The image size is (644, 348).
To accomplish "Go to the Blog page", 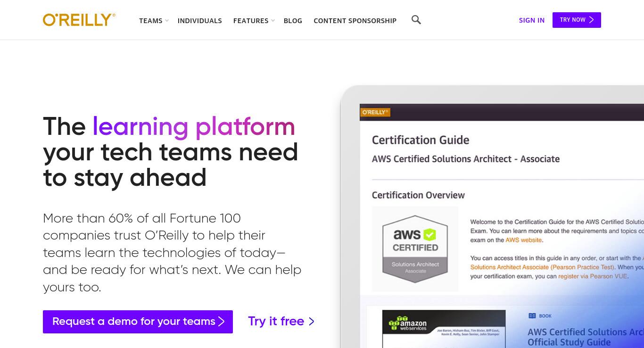I will (293, 21).
